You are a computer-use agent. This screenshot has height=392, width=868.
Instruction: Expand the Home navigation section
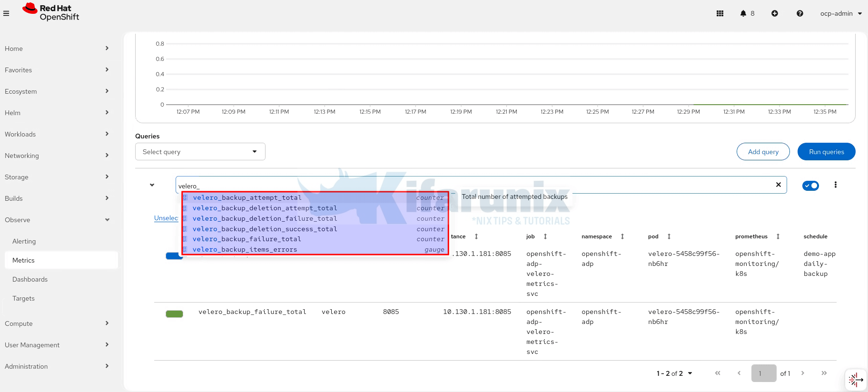point(57,49)
